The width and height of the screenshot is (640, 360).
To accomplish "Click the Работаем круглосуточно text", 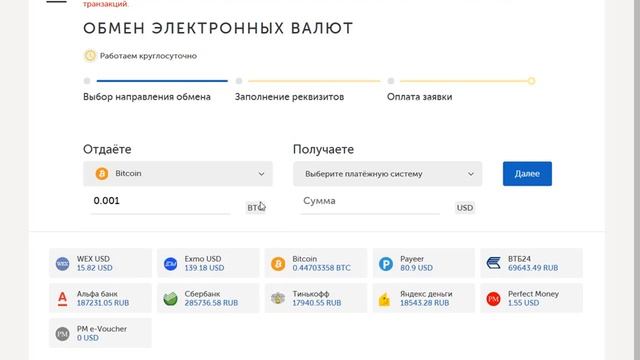I will (148, 56).
